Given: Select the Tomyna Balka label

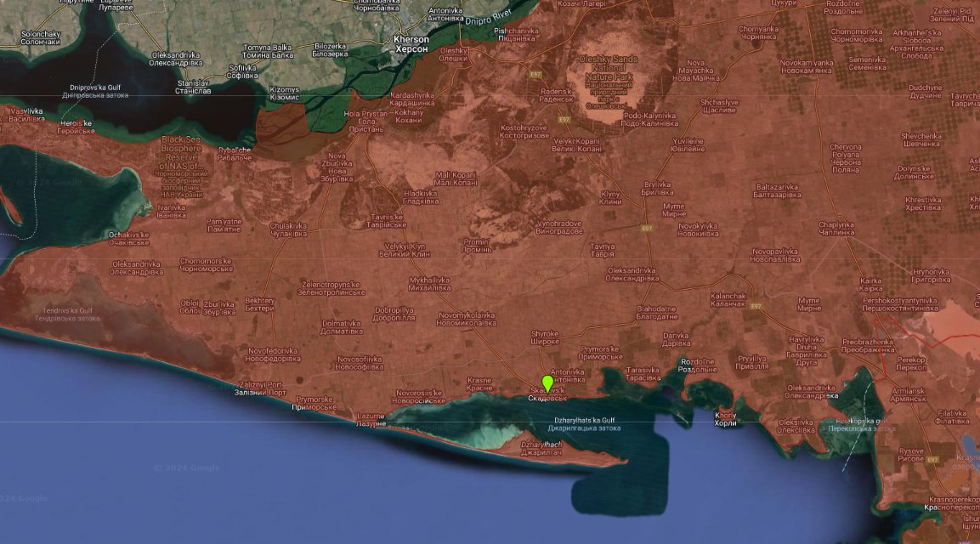Looking at the screenshot, I should coord(268,51).
